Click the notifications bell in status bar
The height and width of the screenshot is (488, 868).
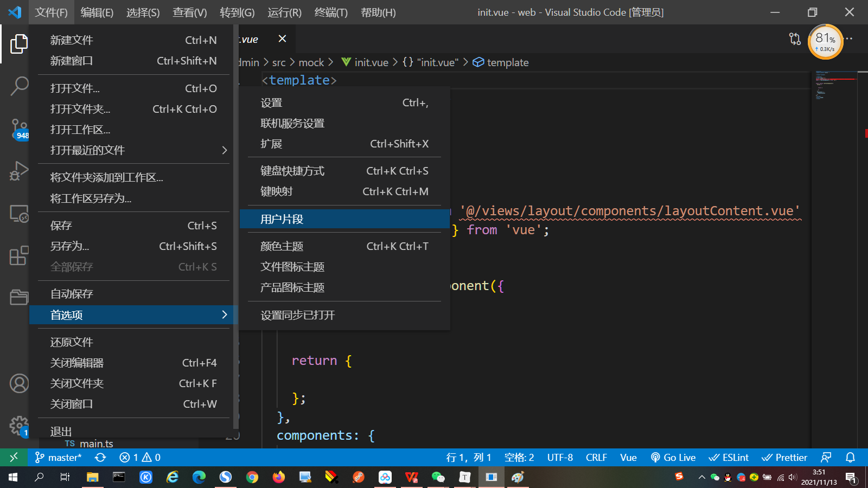(850, 458)
